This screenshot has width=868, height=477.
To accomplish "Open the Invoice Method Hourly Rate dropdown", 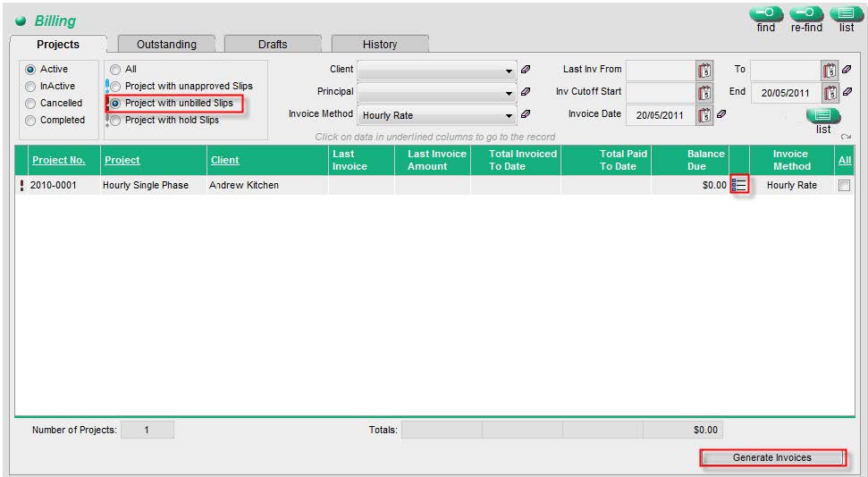I will coord(437,115).
